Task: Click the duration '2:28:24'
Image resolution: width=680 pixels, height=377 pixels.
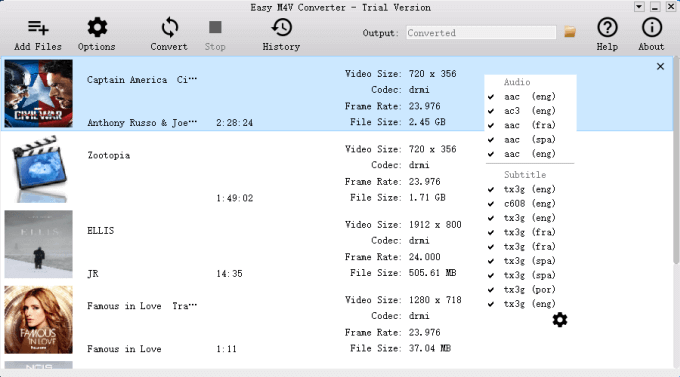Action: pos(235,123)
